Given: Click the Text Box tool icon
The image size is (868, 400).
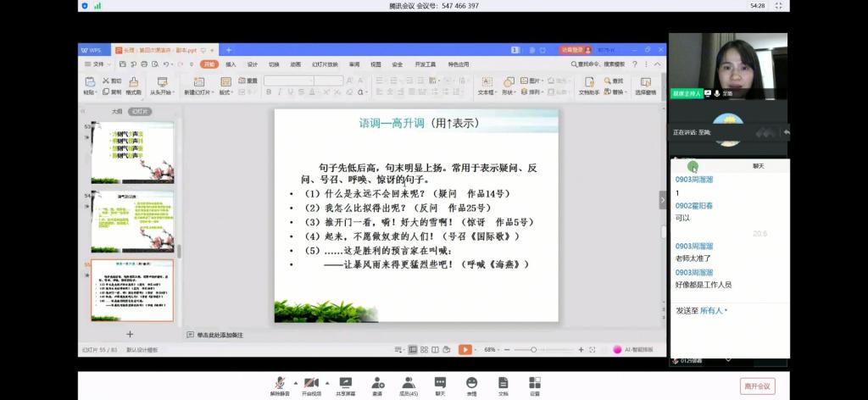Looking at the screenshot, I should [486, 83].
